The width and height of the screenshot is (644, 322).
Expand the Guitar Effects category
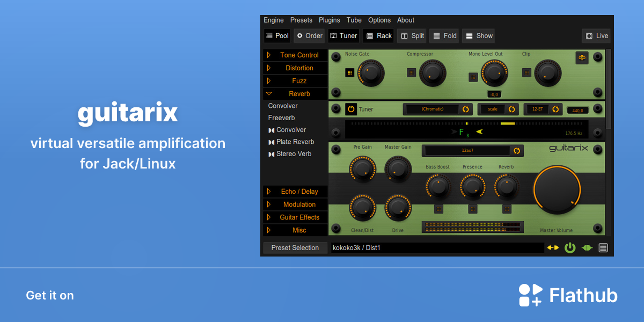pyautogui.click(x=295, y=217)
